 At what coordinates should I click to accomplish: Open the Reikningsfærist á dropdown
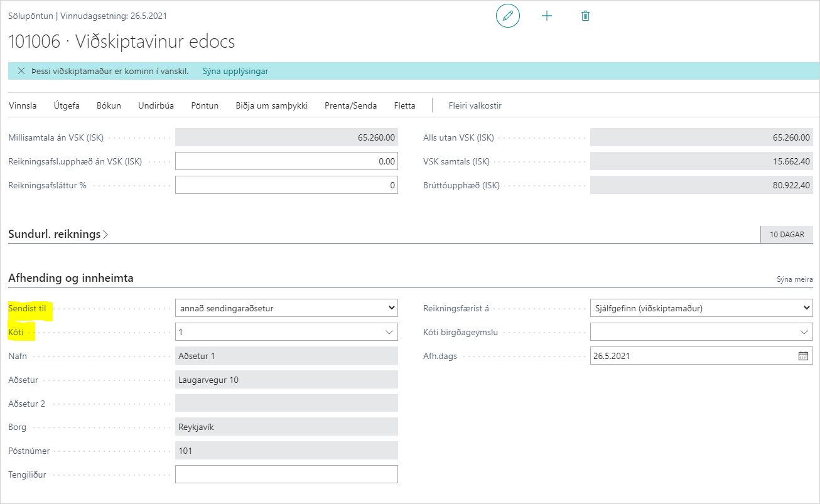click(x=701, y=308)
